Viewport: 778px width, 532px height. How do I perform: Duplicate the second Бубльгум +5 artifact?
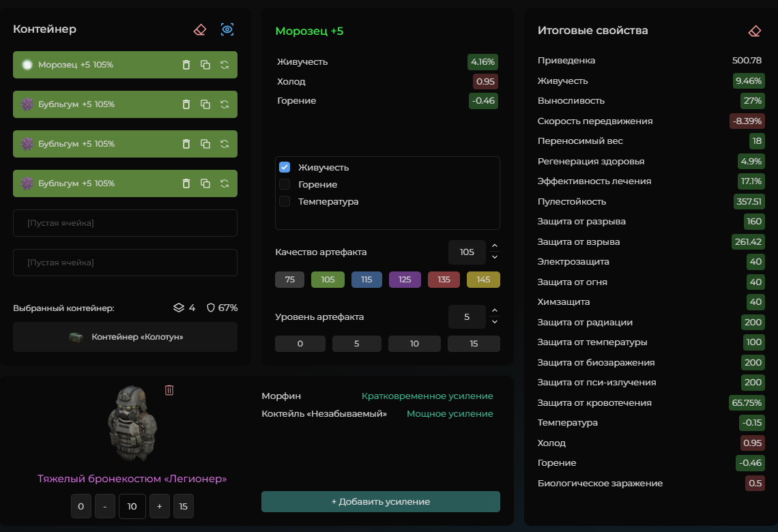[205, 144]
